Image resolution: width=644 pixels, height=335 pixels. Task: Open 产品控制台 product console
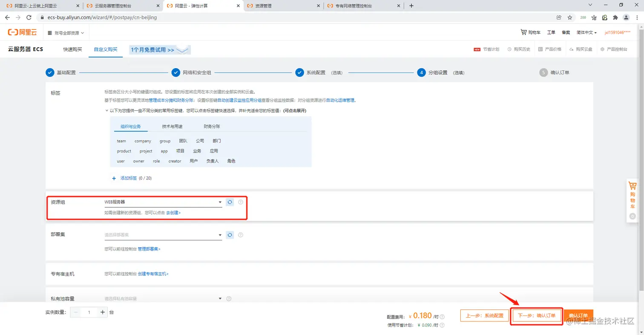[614, 49]
